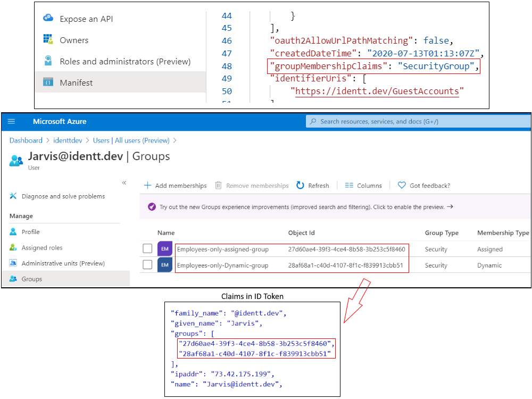Click object id 27d60ae4 in groups table
This screenshot has width=532, height=399.
pyautogui.click(x=346, y=250)
